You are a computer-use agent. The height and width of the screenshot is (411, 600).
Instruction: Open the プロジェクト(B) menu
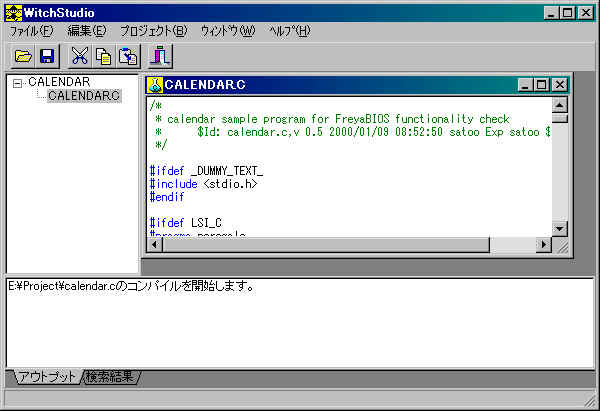153,31
